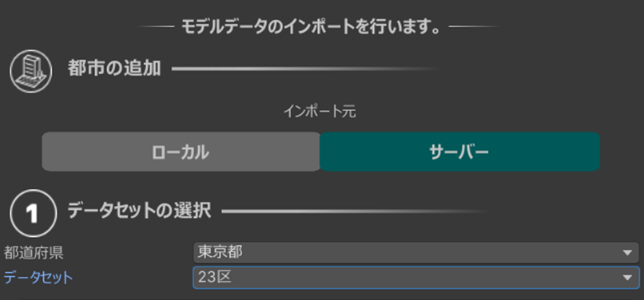Click the city building icon

pyautogui.click(x=31, y=71)
